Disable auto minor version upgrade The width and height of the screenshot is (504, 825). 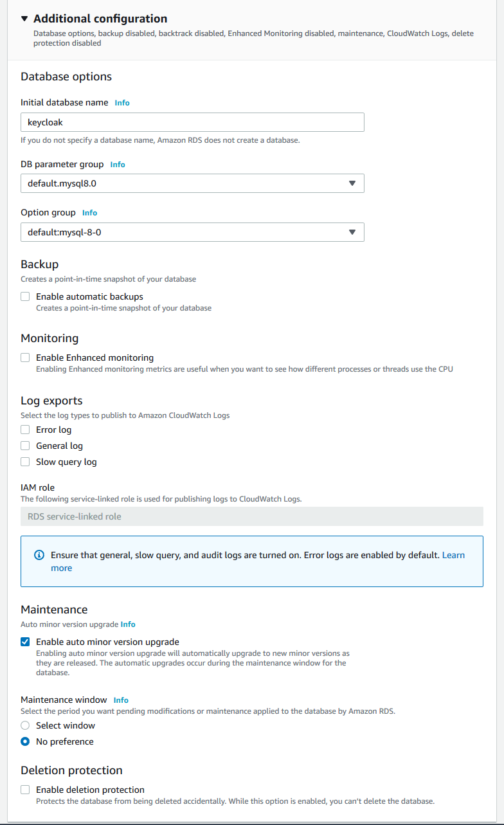[24, 641]
